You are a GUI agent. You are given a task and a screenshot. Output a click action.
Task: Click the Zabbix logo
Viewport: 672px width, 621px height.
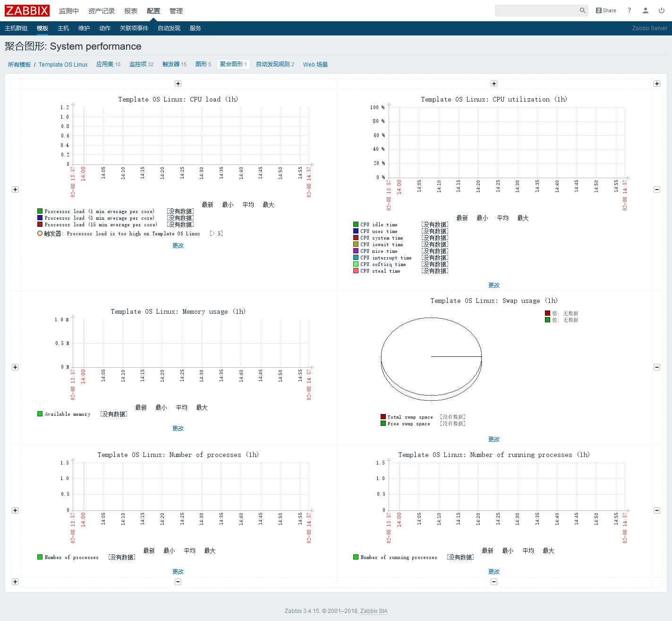27,10
